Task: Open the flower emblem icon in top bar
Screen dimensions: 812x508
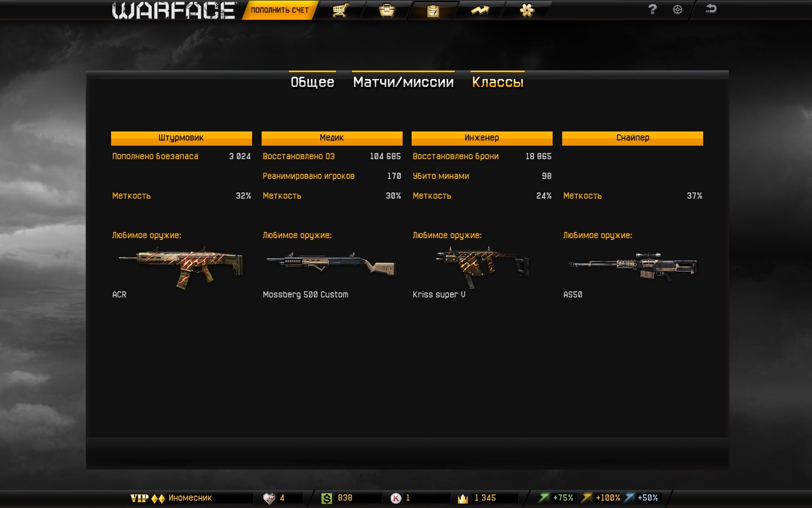Action: coord(527,10)
